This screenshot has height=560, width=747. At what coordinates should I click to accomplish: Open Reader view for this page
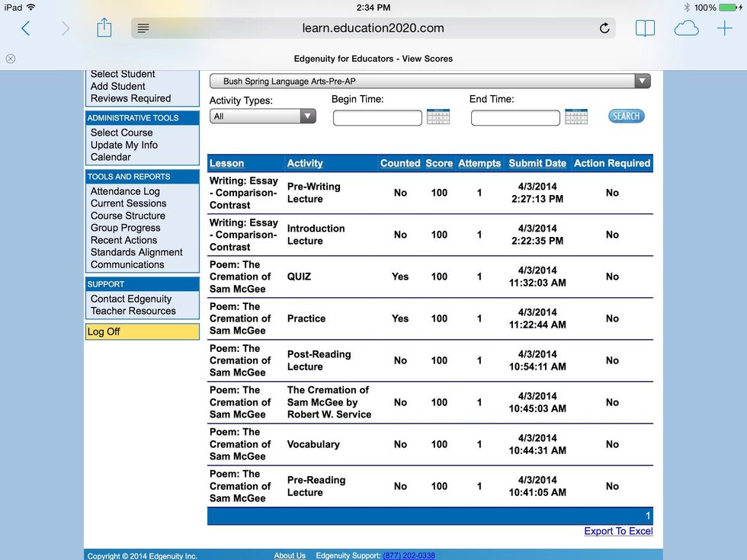(x=143, y=27)
